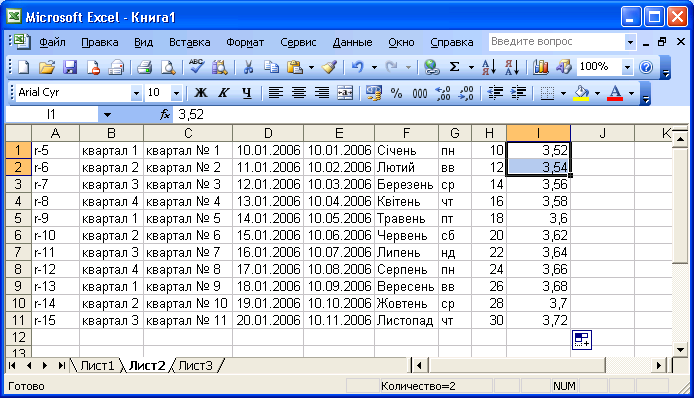
Task: Apply the red font color
Action: pos(615,93)
